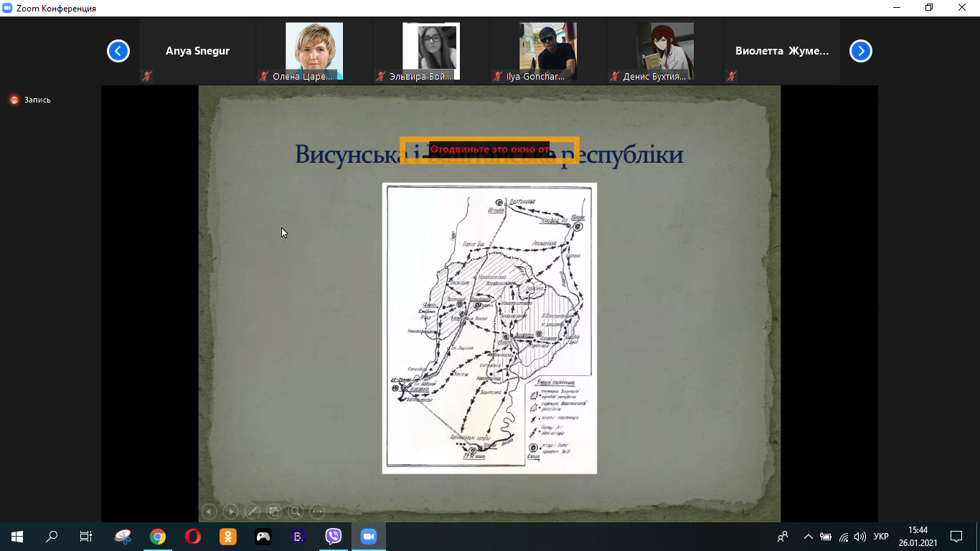Show previous participants with left arrow
980x551 pixels.
pos(118,51)
